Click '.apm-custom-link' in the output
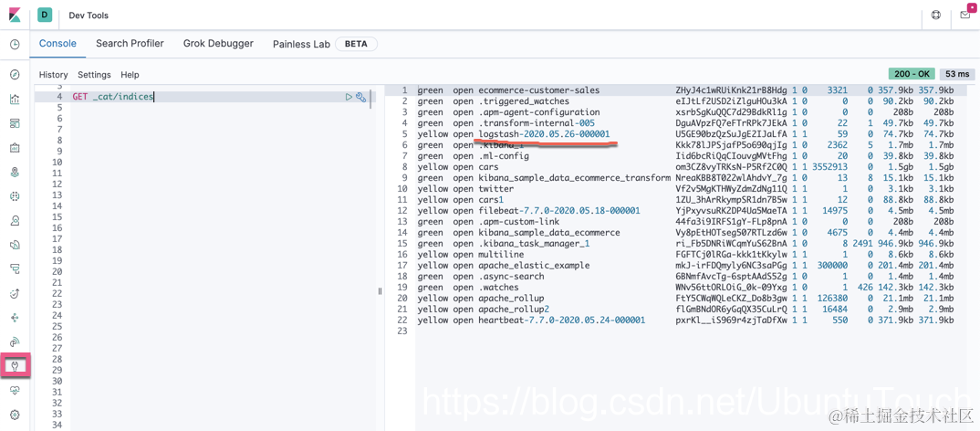 coord(519,222)
